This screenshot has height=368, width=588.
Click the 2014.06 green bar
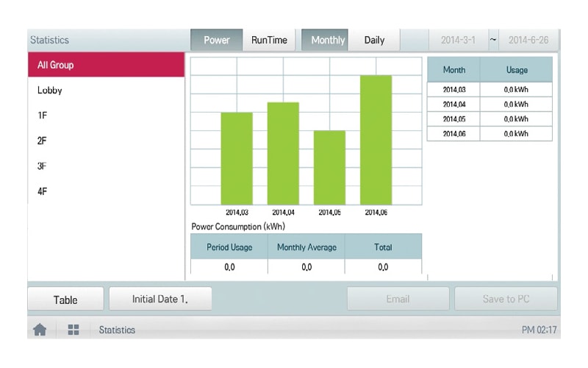tap(376, 140)
